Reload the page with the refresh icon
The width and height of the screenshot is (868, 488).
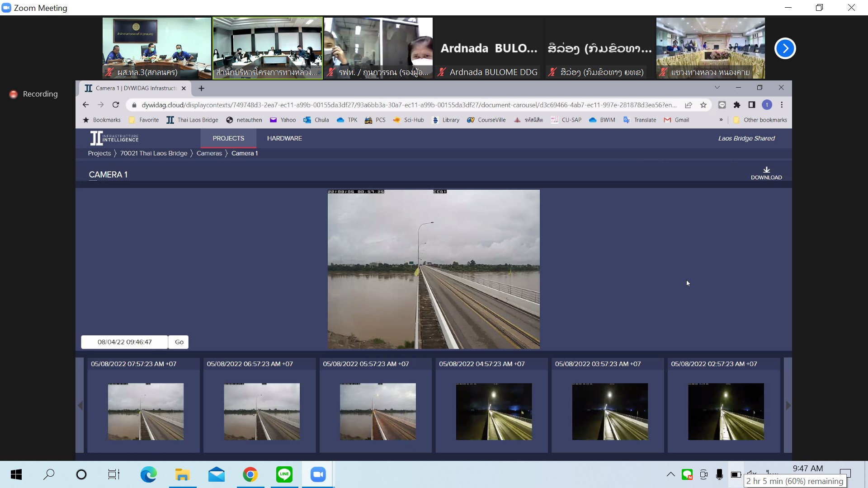pos(116,105)
